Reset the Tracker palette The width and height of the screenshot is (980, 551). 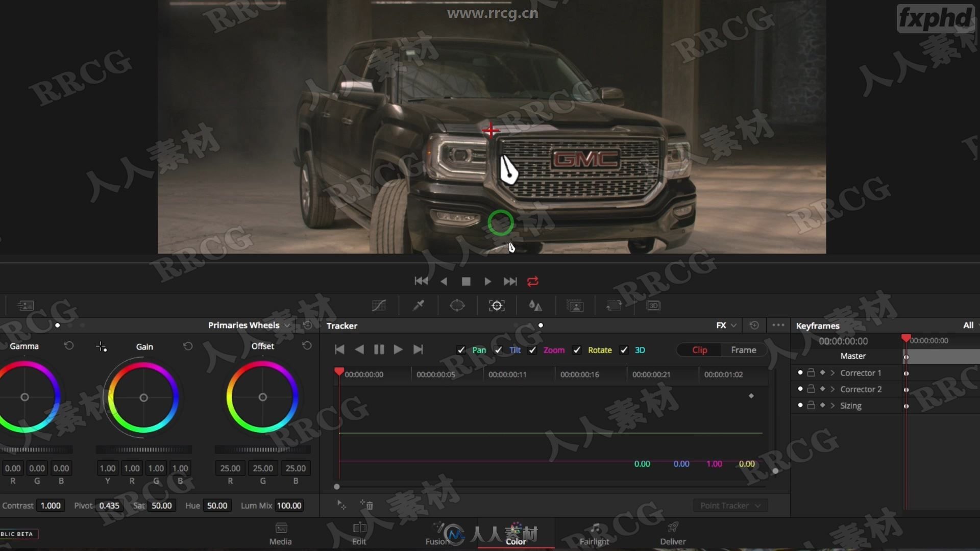754,325
